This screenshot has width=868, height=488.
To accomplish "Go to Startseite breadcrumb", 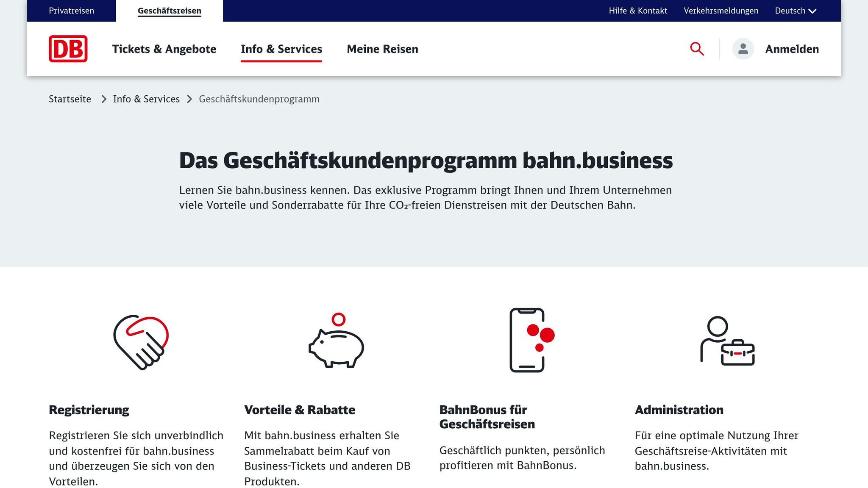I will pyautogui.click(x=70, y=99).
